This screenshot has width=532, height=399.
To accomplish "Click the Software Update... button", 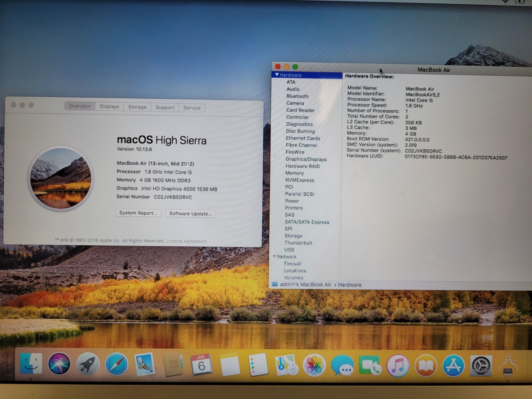I will [191, 213].
